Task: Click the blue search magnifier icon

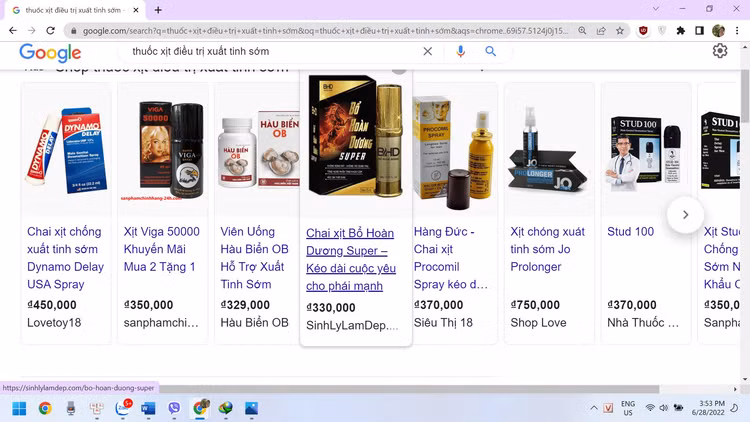Action: (x=491, y=51)
